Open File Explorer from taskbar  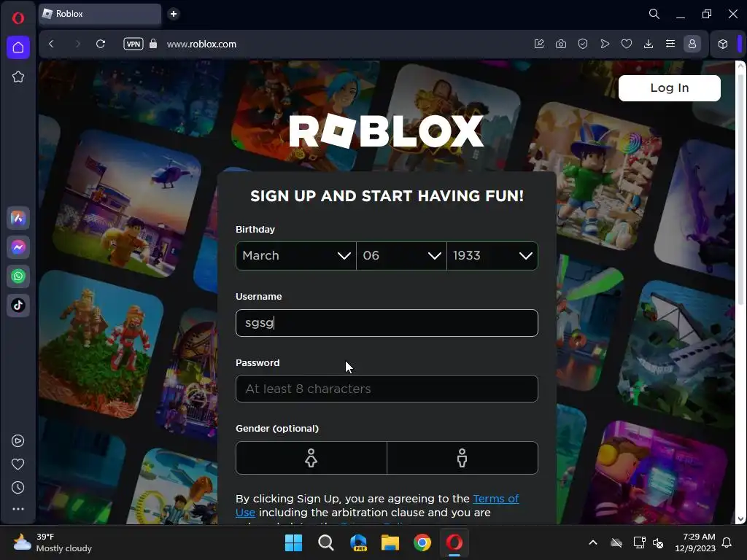point(390,542)
